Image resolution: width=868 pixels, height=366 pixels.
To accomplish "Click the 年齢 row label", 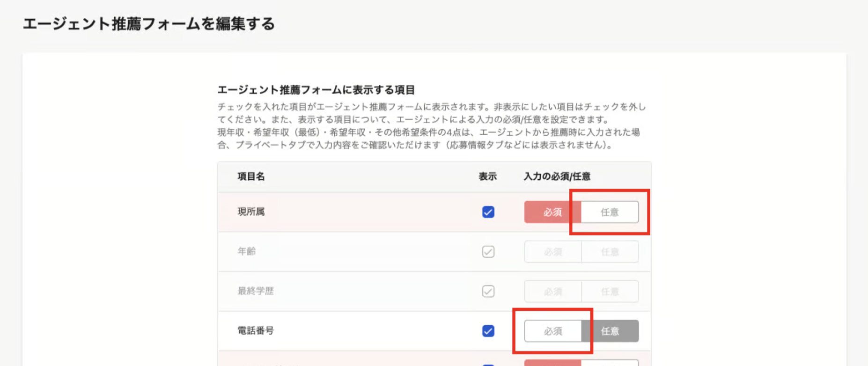I will (x=247, y=251).
